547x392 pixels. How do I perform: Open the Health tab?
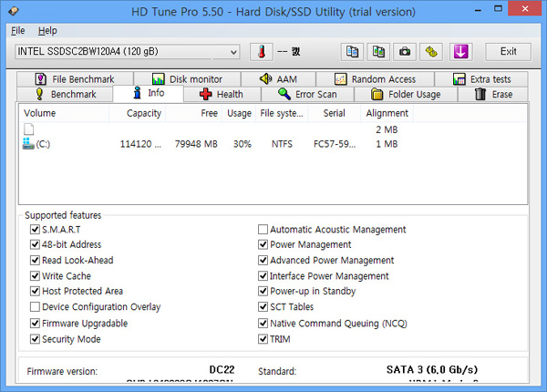click(x=222, y=94)
